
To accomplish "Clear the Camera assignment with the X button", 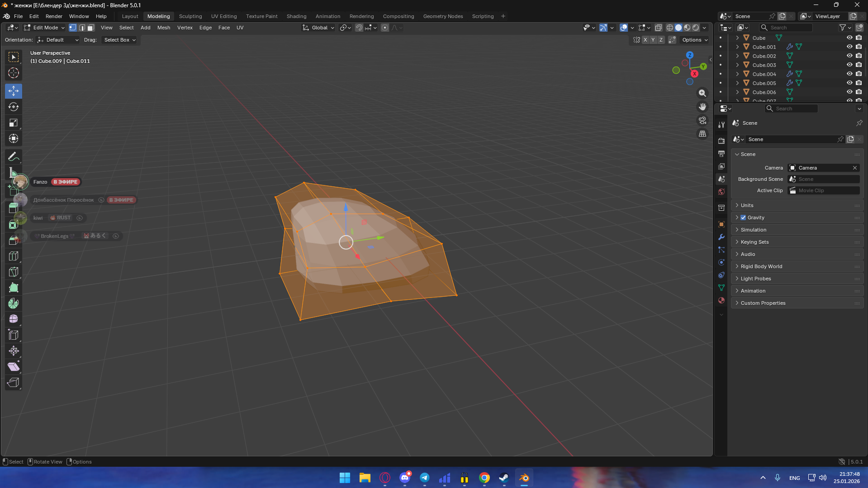I will coord(855,168).
